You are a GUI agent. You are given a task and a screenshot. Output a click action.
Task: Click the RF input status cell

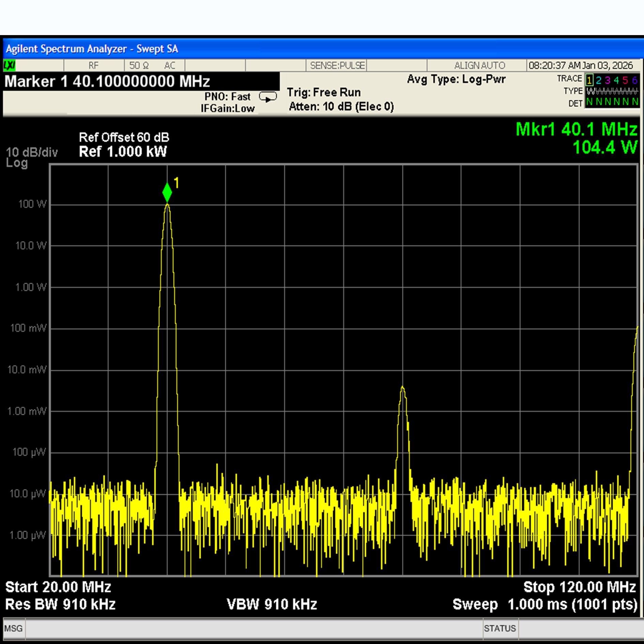pos(94,65)
